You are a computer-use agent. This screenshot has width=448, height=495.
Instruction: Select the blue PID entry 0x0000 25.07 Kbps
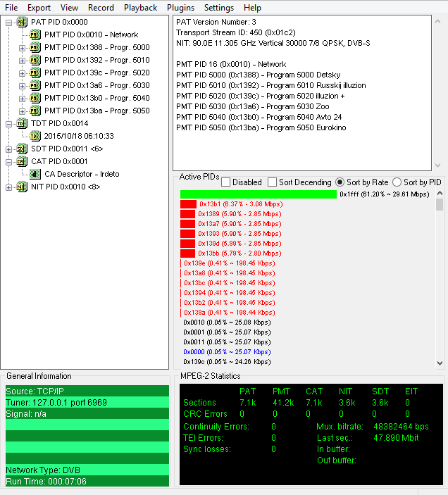(227, 352)
